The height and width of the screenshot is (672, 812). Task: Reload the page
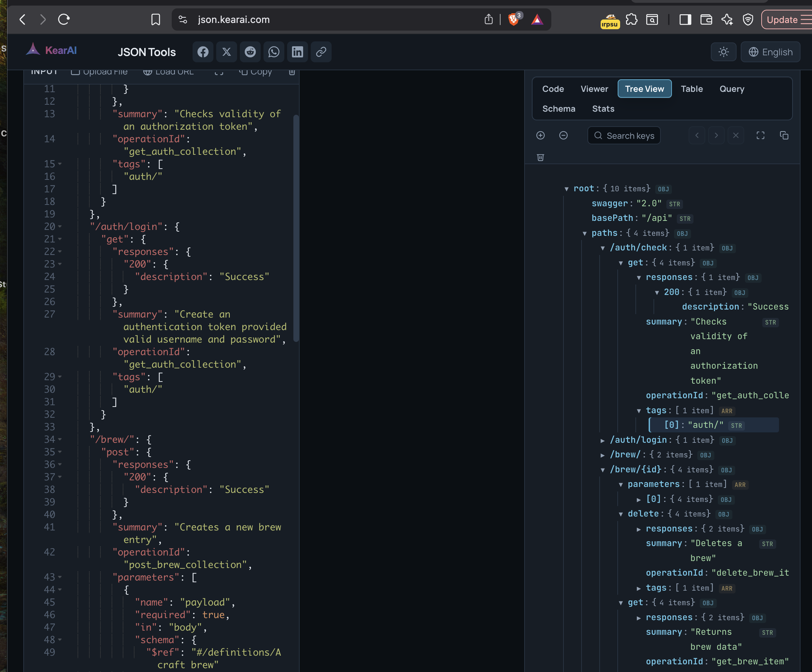(x=64, y=19)
